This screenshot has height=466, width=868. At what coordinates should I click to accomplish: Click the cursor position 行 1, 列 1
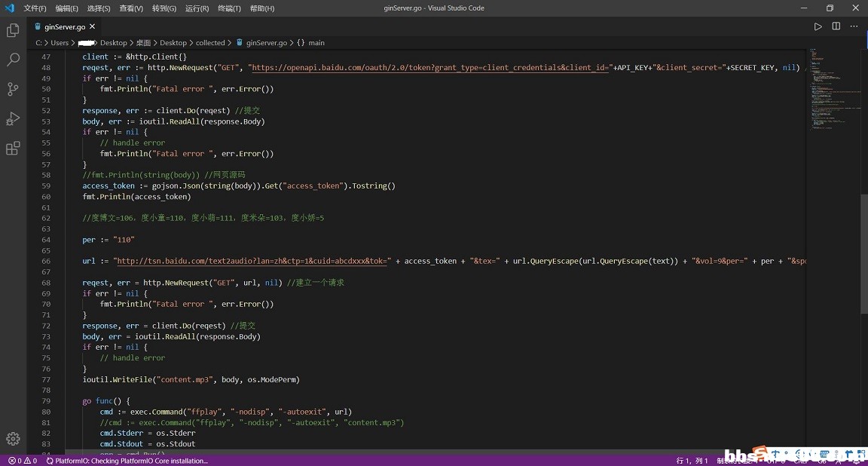[692, 460]
